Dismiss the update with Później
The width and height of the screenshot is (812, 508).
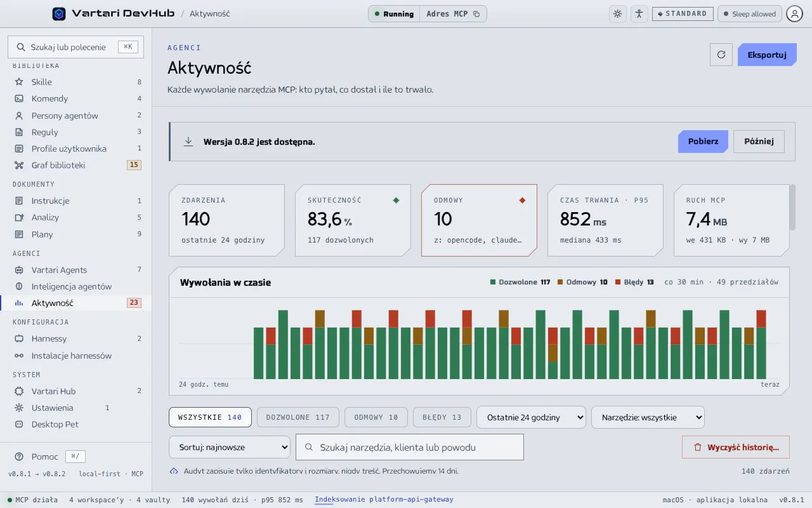coord(759,142)
